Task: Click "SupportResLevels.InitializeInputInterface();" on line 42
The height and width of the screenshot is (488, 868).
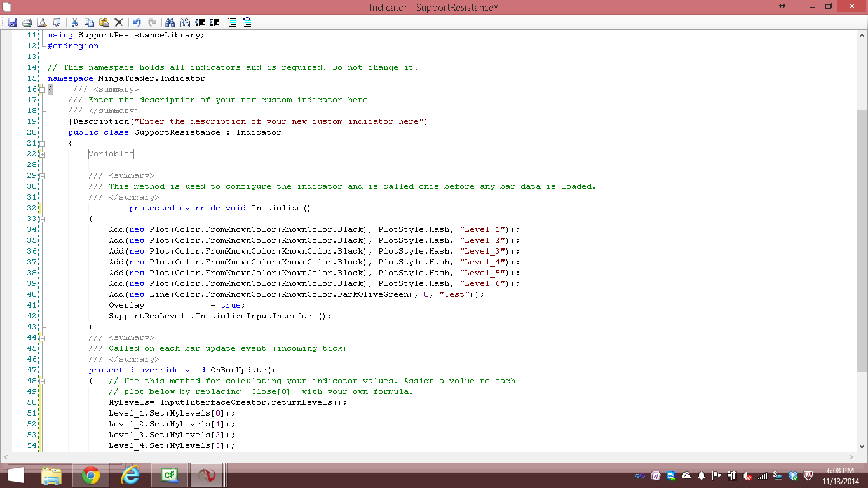Action: click(220, 316)
